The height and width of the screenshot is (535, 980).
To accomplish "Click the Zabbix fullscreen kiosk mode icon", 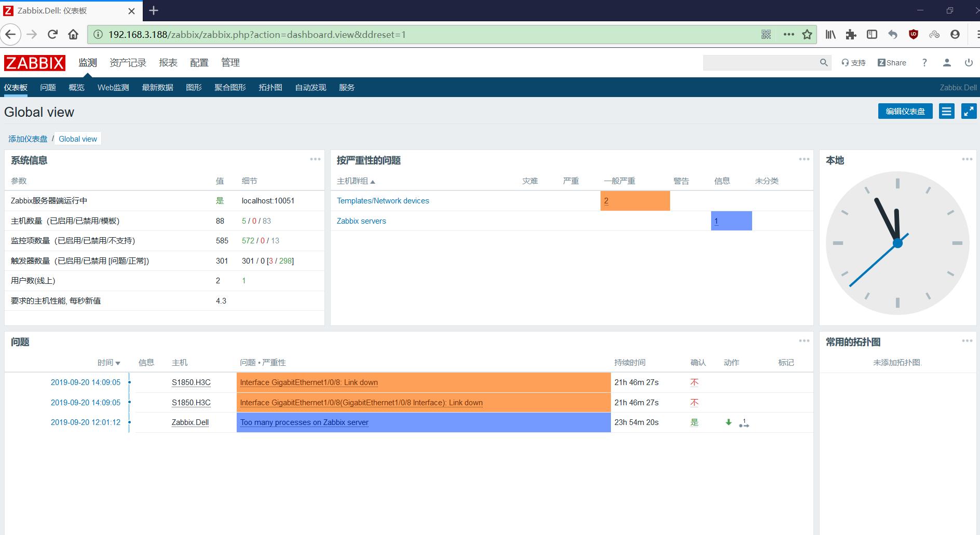I will point(969,112).
